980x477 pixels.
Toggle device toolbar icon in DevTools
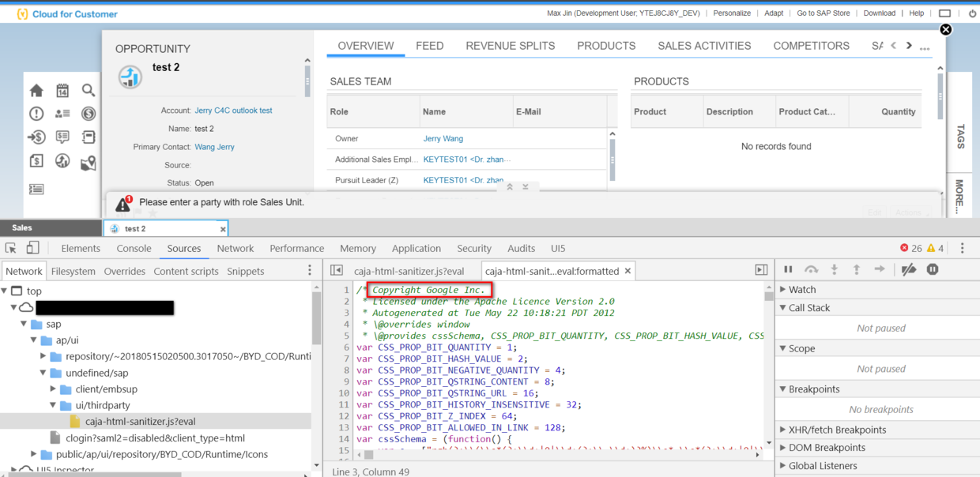point(32,248)
